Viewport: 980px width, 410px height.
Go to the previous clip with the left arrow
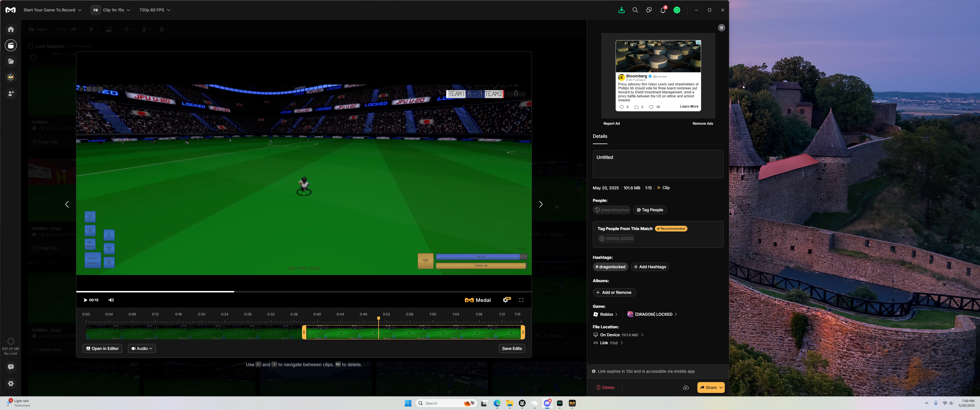click(67, 205)
